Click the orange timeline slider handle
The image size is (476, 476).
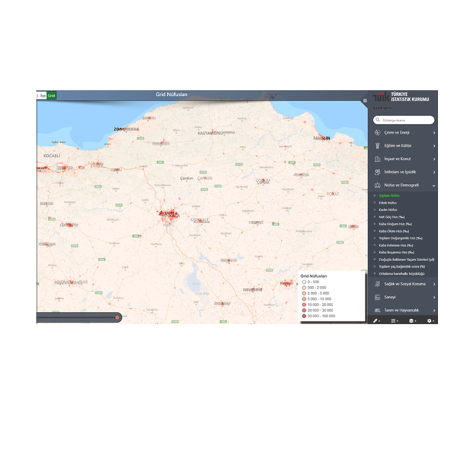pyautogui.click(x=117, y=318)
